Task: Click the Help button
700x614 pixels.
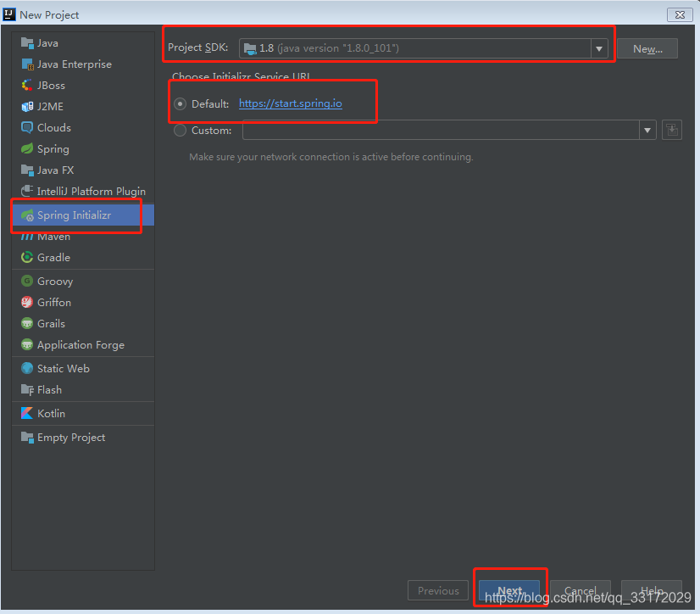Action: coord(652,591)
